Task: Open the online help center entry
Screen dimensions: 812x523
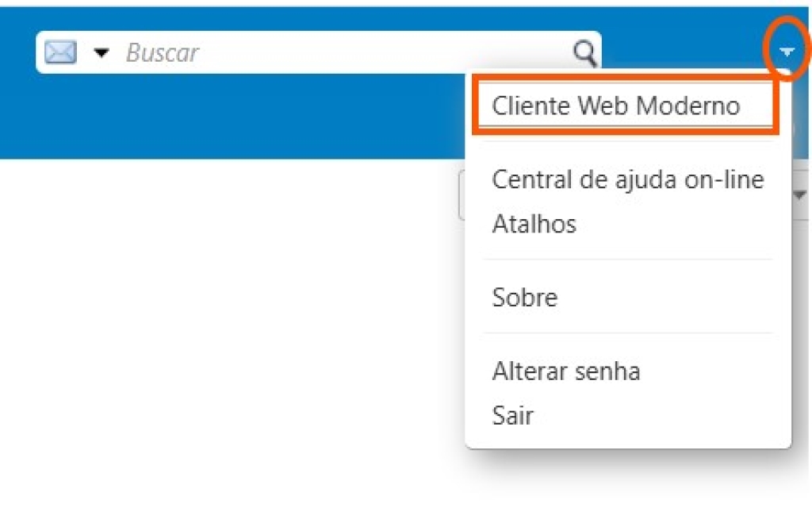Action: tap(627, 179)
